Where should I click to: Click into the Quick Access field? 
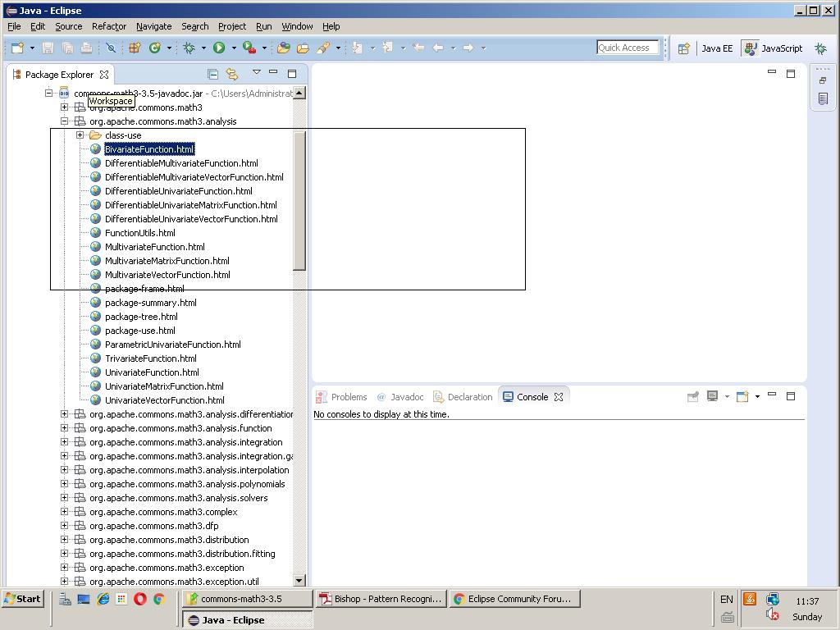tap(628, 48)
